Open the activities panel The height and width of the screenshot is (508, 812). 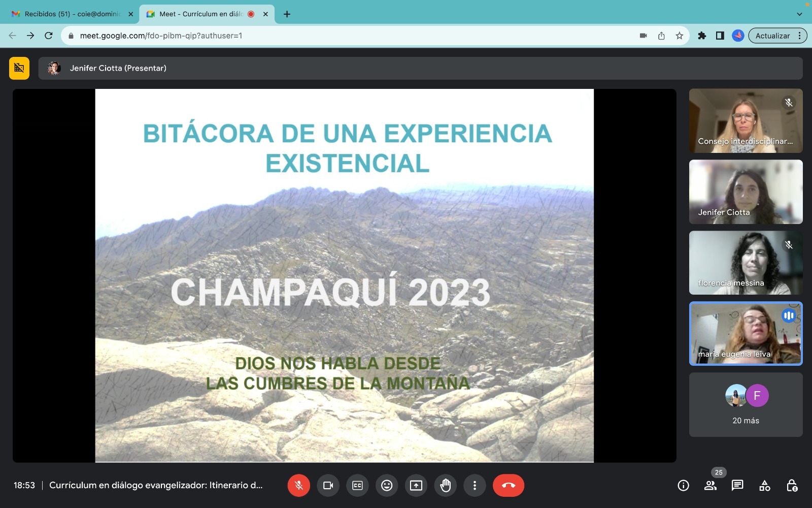coord(765,486)
